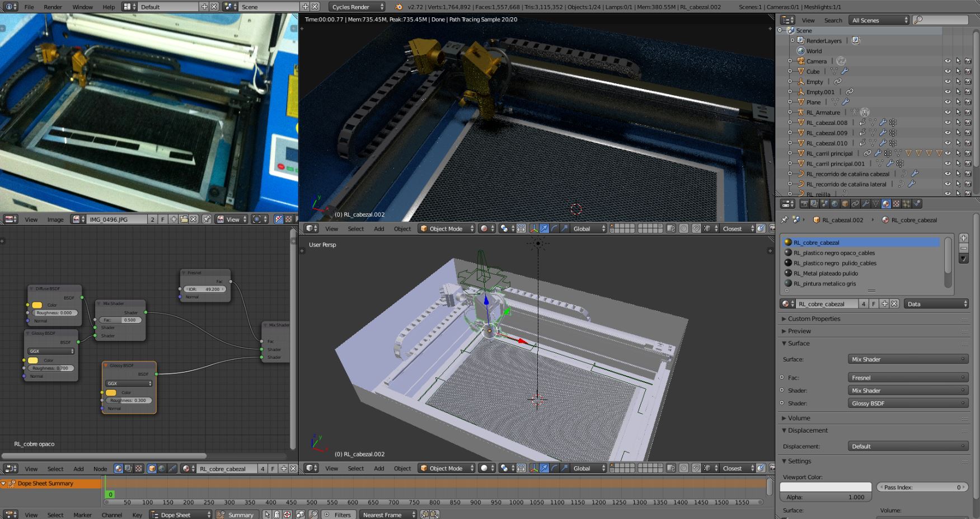Viewport: 980px width, 519px height.
Task: Open Particles properties tab
Action: [x=906, y=204]
